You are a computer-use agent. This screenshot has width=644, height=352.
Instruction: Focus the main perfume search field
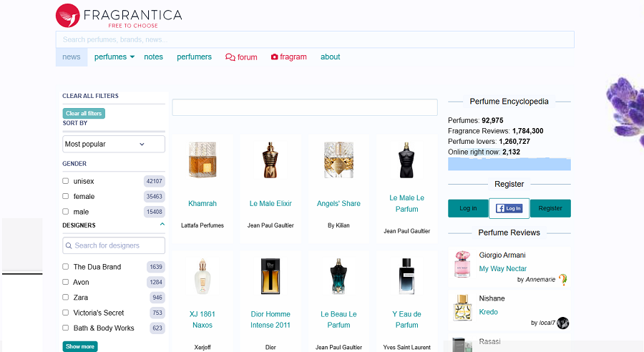click(x=315, y=39)
